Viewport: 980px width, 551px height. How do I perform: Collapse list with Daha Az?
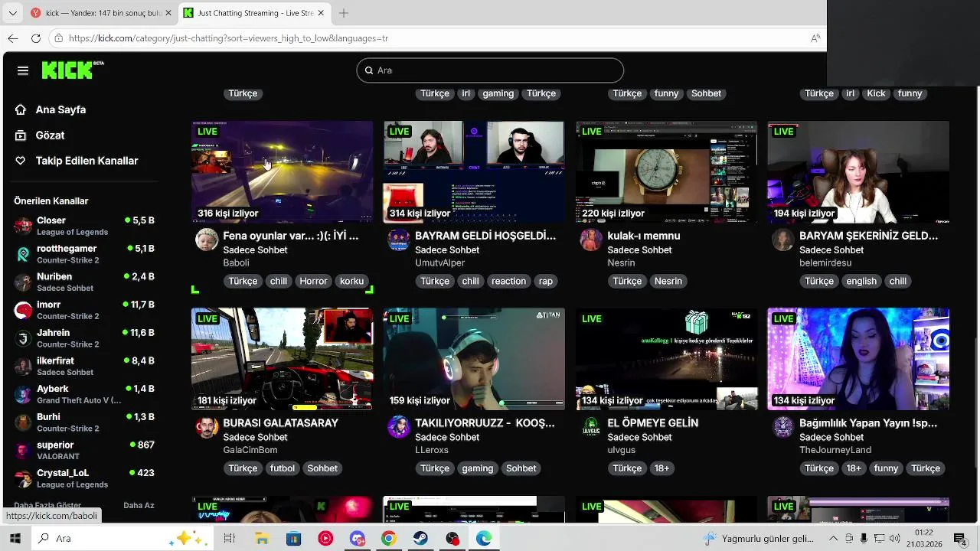[x=139, y=505]
